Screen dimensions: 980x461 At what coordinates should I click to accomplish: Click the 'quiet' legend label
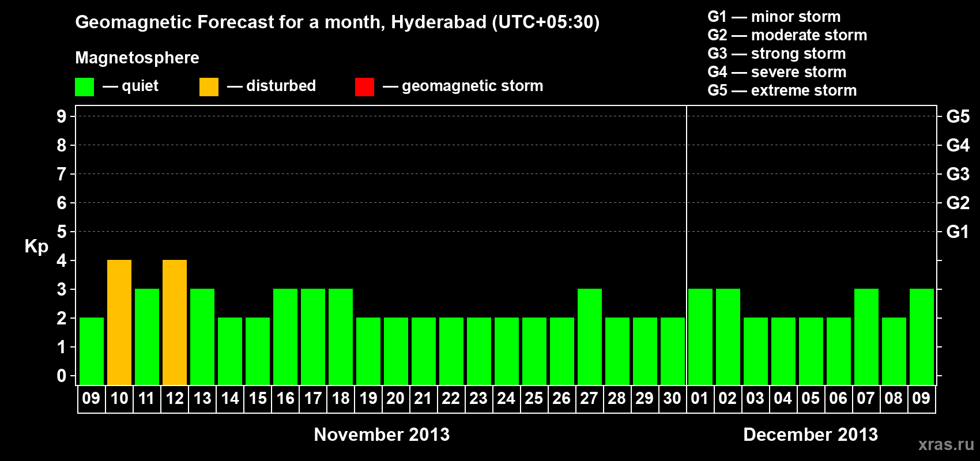[x=140, y=86]
